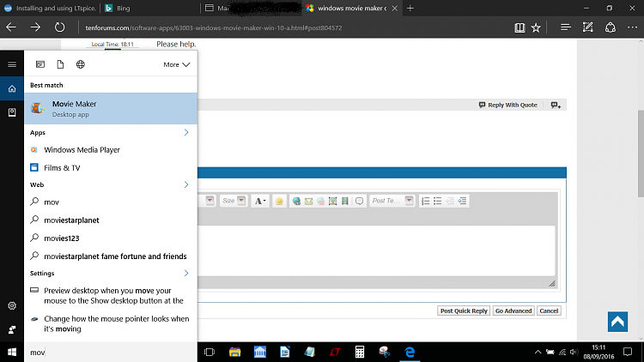Image resolution: width=644 pixels, height=362 pixels.
Task: Refresh the current page
Action: 60,27
